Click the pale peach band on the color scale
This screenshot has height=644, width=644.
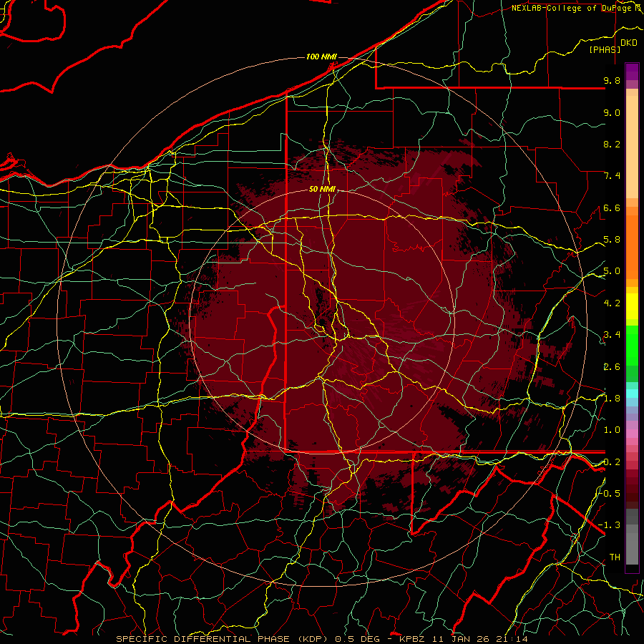pyautogui.click(x=632, y=148)
